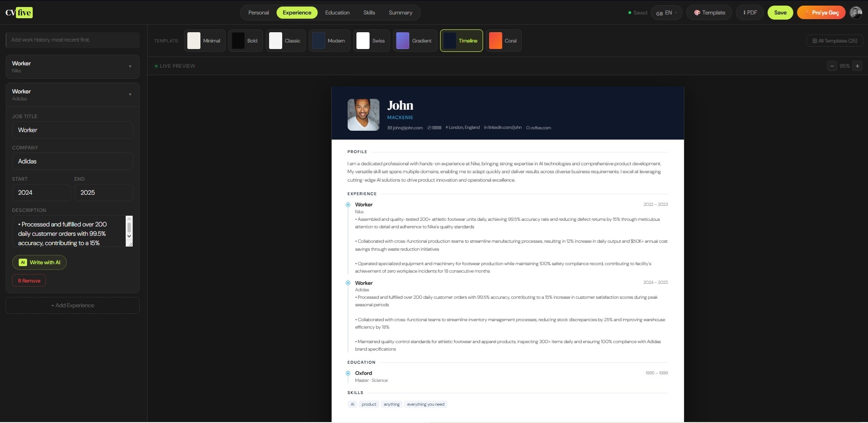The width and height of the screenshot is (868, 423).
Task: Open the profile avatar menu top right
Action: click(856, 13)
